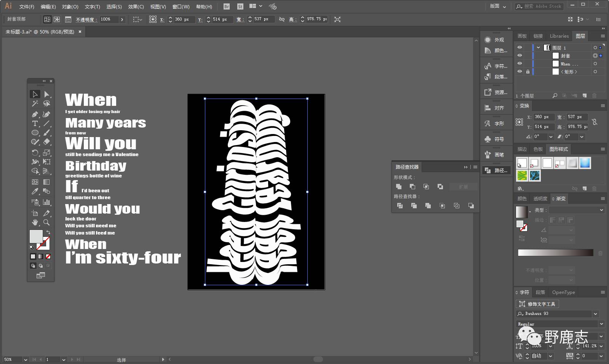The width and height of the screenshot is (609, 364).
Task: Select the Paintbrush tool
Action: click(x=47, y=133)
